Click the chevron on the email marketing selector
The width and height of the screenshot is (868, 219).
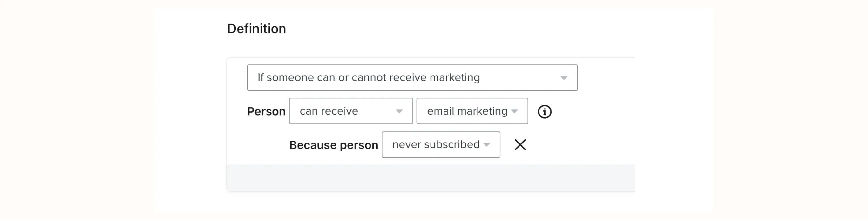(x=514, y=111)
